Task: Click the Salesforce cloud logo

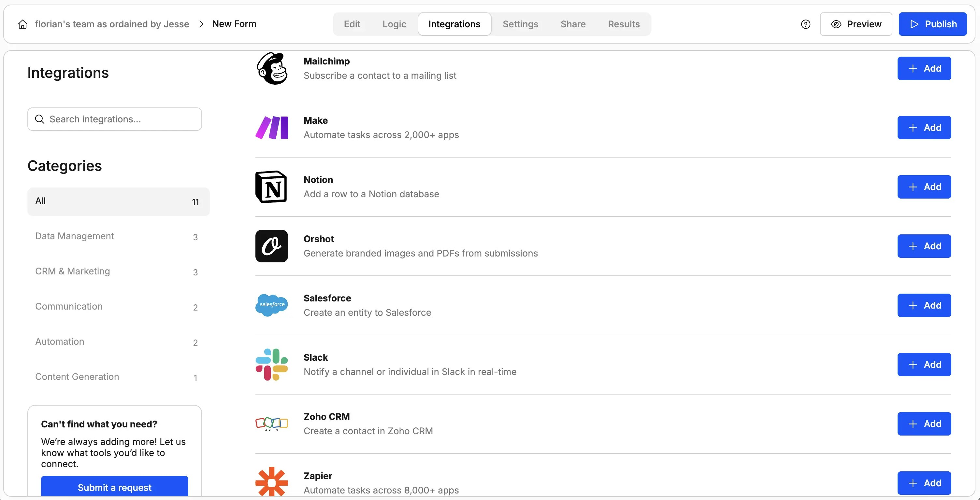Action: pos(271,305)
